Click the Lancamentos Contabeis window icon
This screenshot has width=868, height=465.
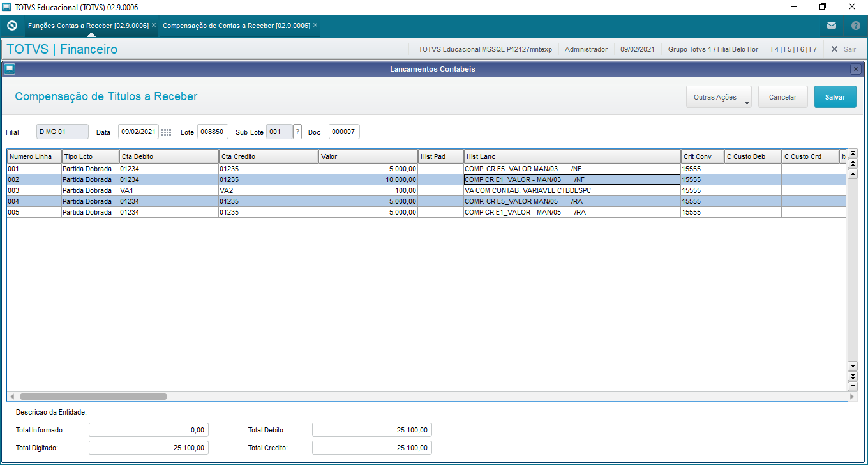9,69
